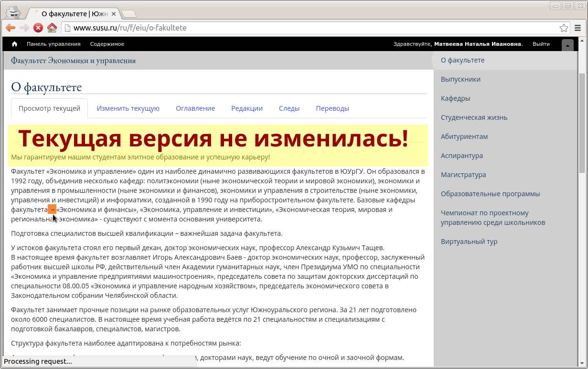Open the Панель управления menu
The image size is (588, 369).
pyautogui.click(x=53, y=44)
